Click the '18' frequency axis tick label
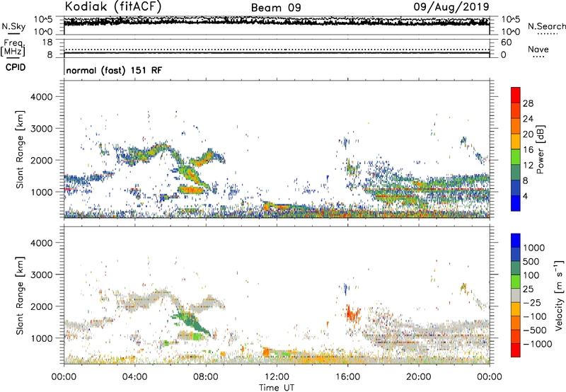Viewport: 566px width, 392px height. click(47, 42)
